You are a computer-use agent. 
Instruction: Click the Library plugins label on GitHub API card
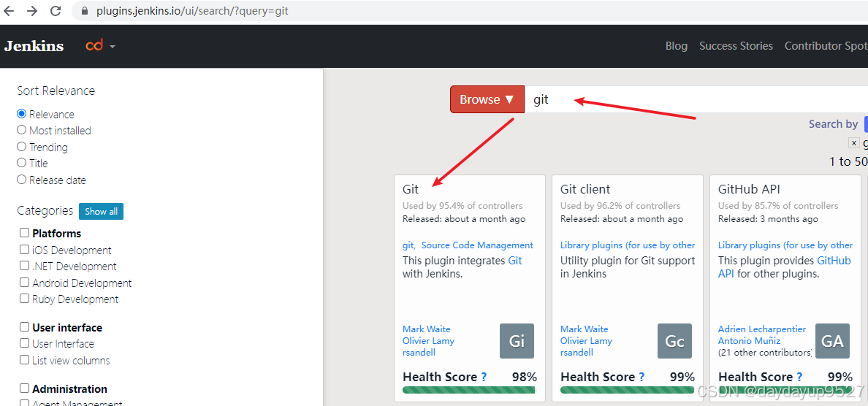[785, 245]
